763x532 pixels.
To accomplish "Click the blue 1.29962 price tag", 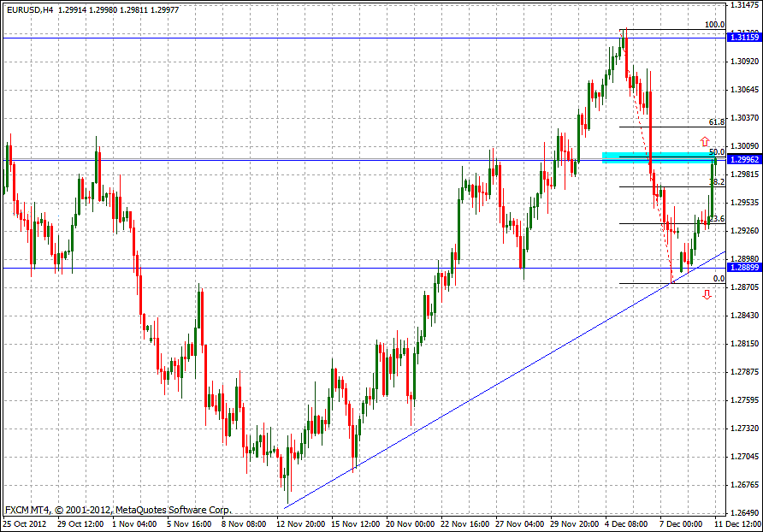I will (743, 159).
